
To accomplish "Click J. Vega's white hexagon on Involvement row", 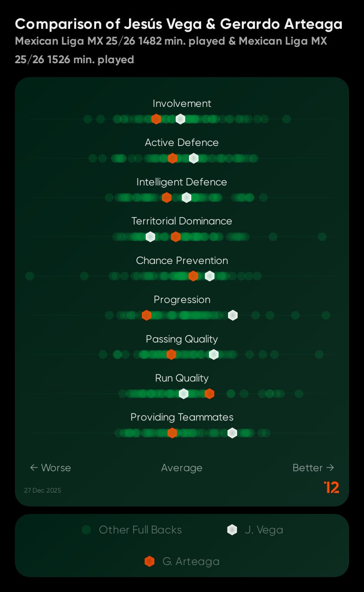I will [x=181, y=119].
